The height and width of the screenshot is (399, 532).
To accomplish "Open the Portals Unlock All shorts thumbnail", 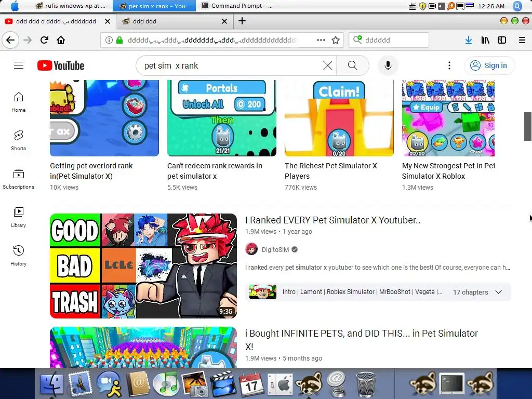I will coord(221,118).
